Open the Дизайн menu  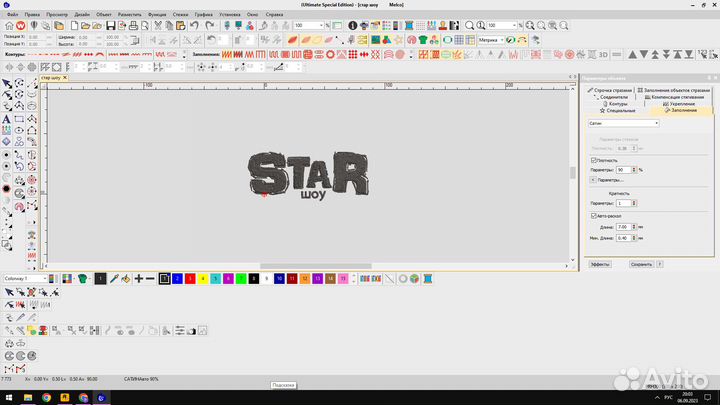82,15
